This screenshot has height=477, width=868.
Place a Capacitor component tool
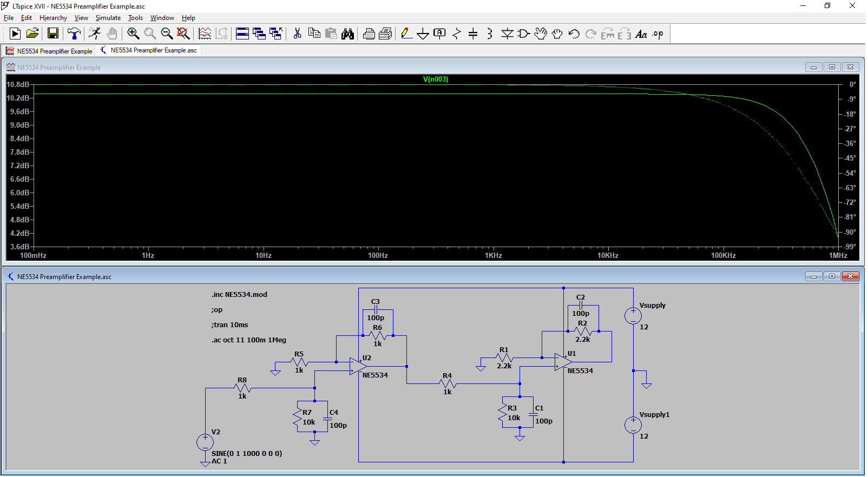(x=473, y=34)
